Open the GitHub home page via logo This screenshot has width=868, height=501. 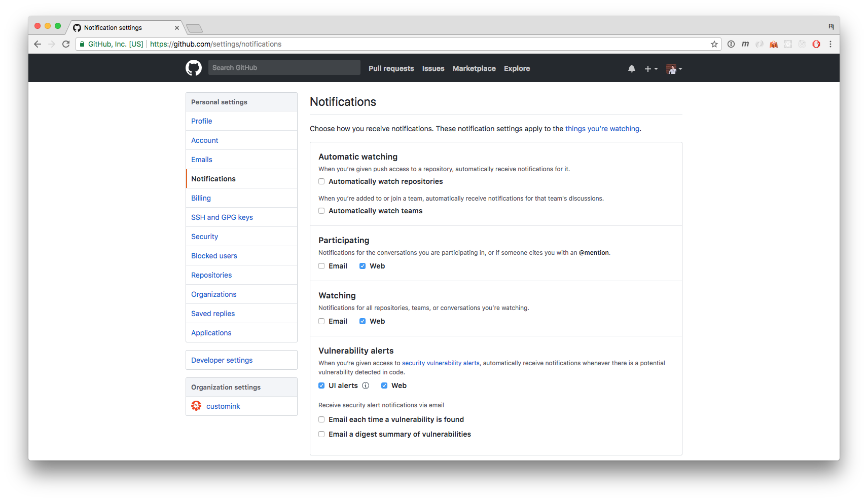tap(193, 68)
